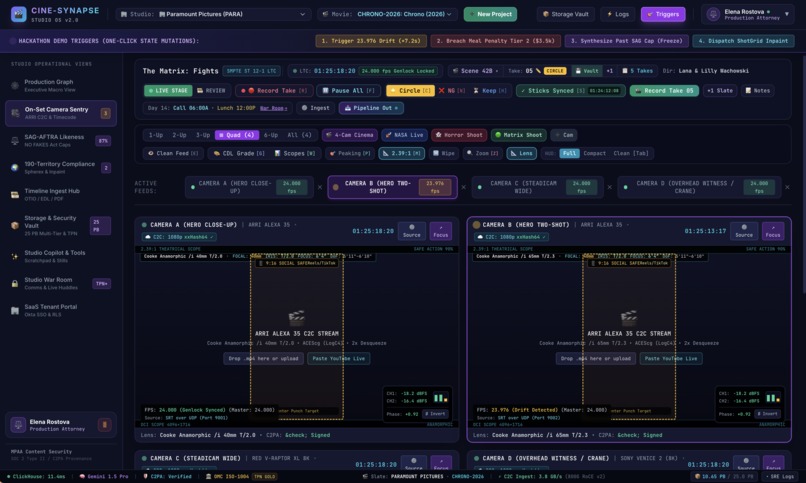Select the 2-Up layout tab
The height and width of the screenshot is (483, 806).
(179, 135)
